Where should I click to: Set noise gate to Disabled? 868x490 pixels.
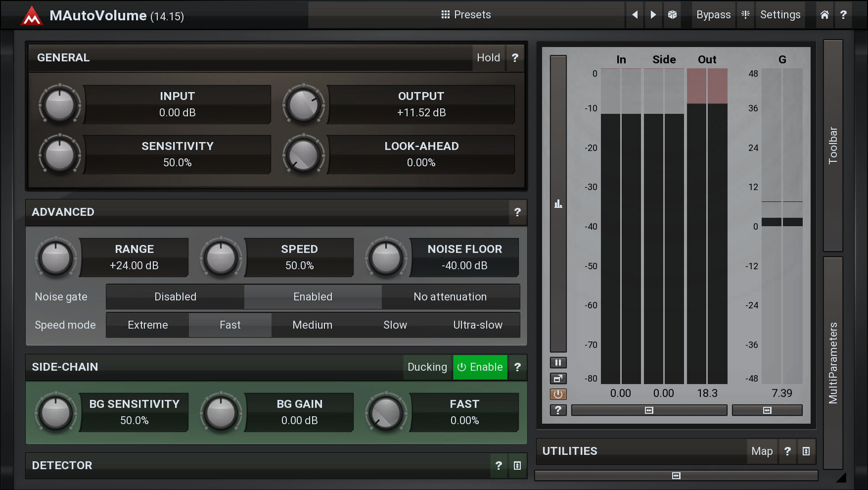[x=175, y=297]
